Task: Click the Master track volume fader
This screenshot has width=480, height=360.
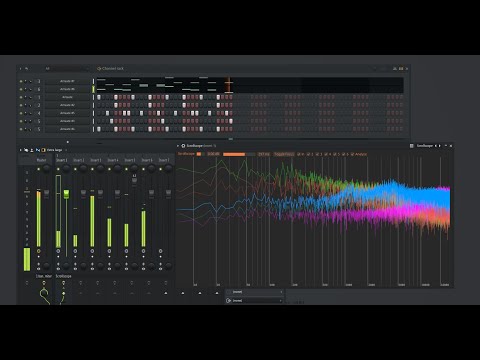Action: coord(47,193)
